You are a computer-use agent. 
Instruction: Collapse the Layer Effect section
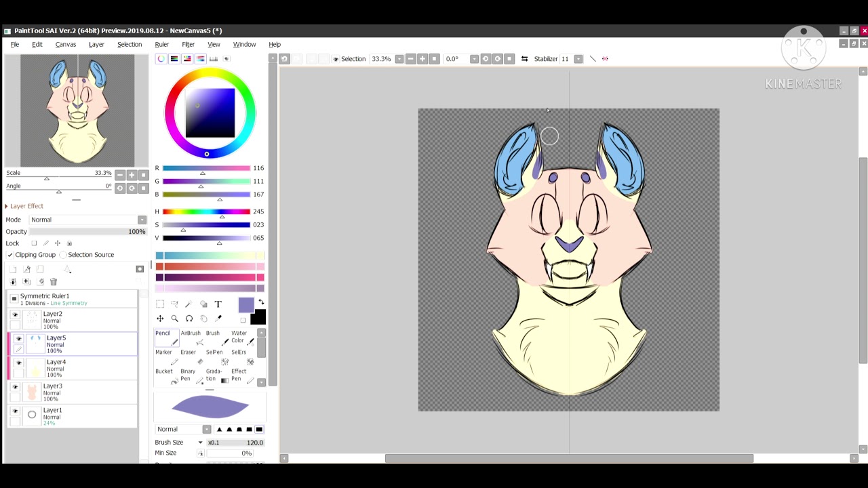(7, 206)
